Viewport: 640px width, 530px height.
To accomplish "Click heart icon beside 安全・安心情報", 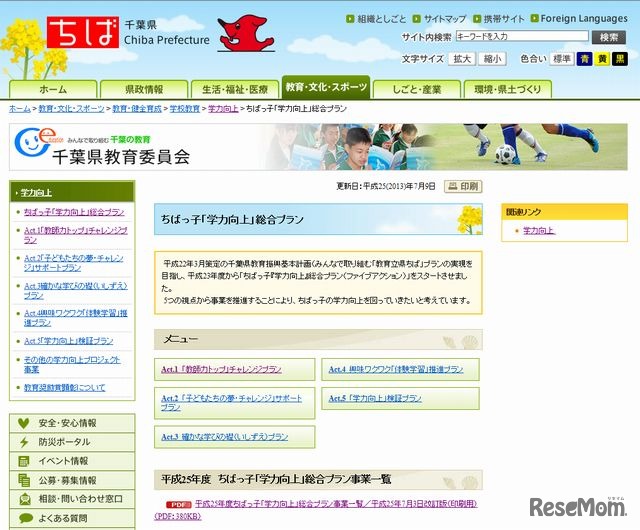I will click(x=24, y=423).
